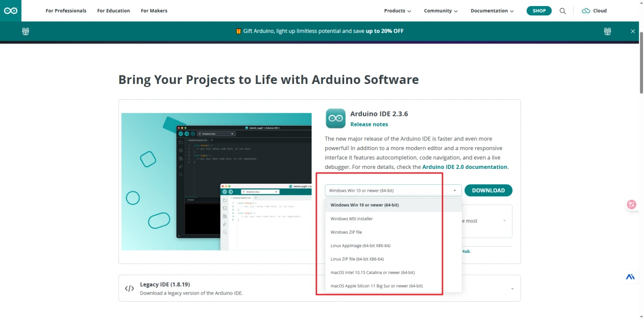Click the Arduino logo home icon

(11, 11)
